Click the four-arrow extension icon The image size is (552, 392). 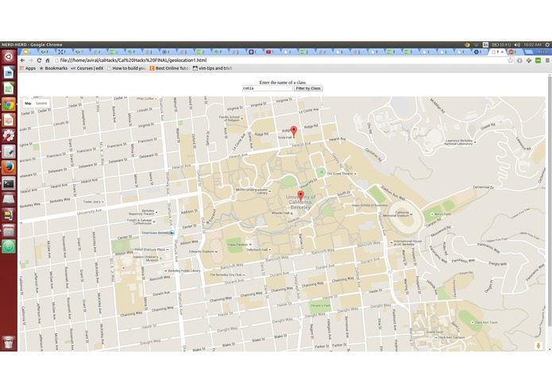[x=529, y=60]
